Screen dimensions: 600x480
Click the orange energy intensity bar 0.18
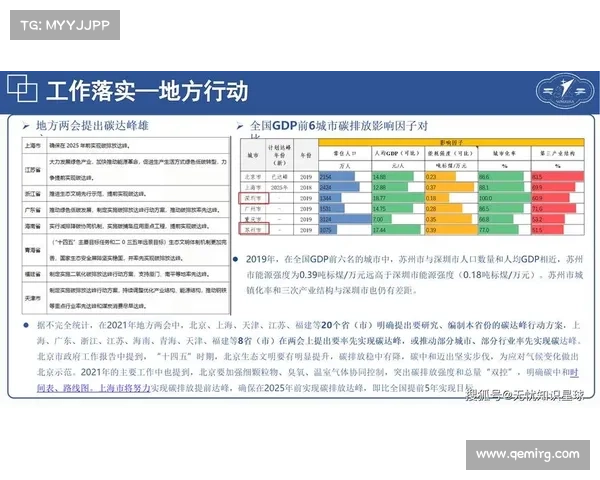(x=437, y=198)
